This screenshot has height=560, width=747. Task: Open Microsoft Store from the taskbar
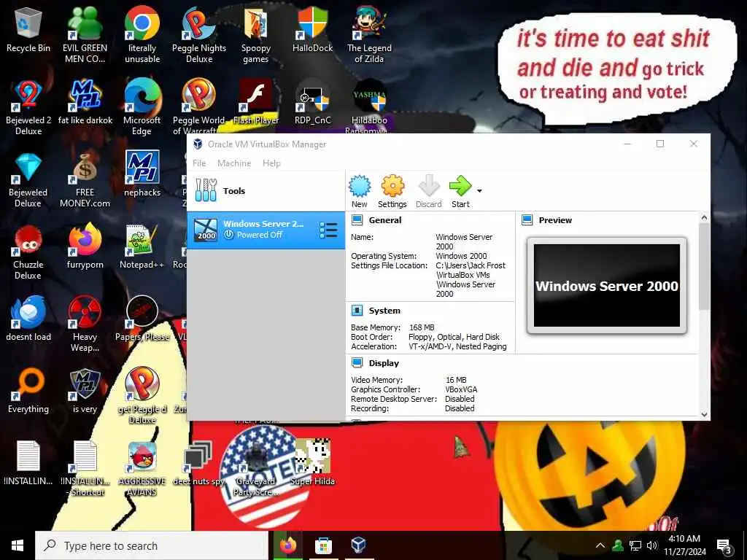tap(323, 545)
